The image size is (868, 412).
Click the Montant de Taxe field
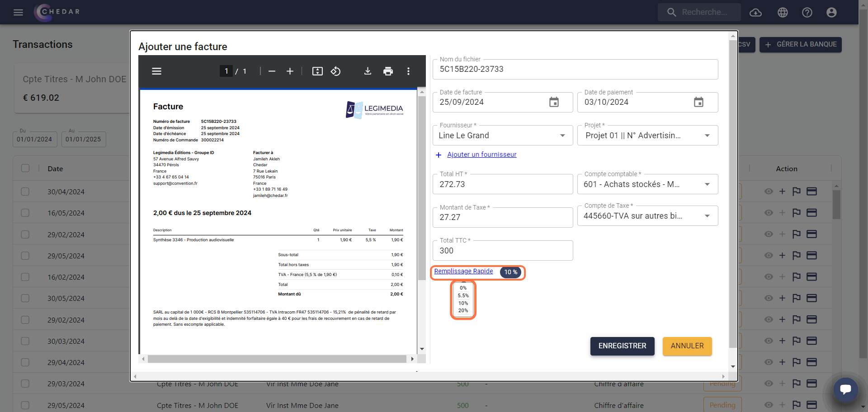(503, 217)
